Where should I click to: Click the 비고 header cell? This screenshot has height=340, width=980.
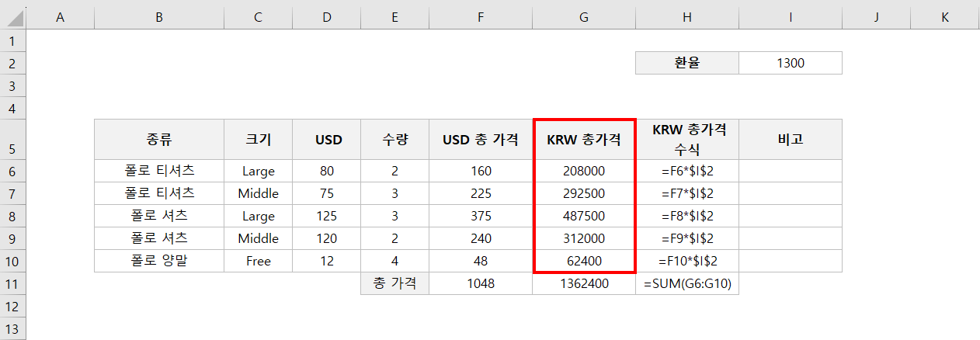pyautogui.click(x=790, y=140)
